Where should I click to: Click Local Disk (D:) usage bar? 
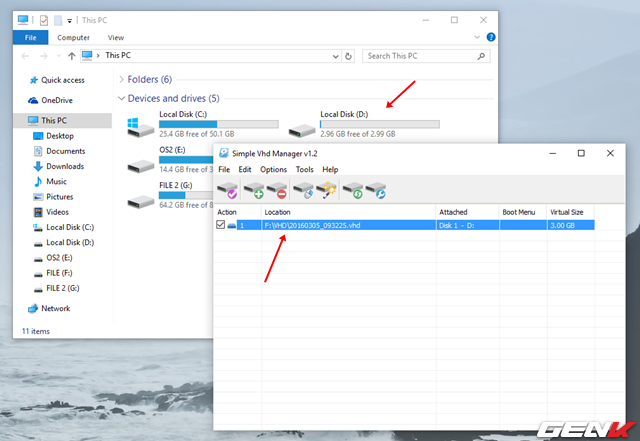(380, 124)
